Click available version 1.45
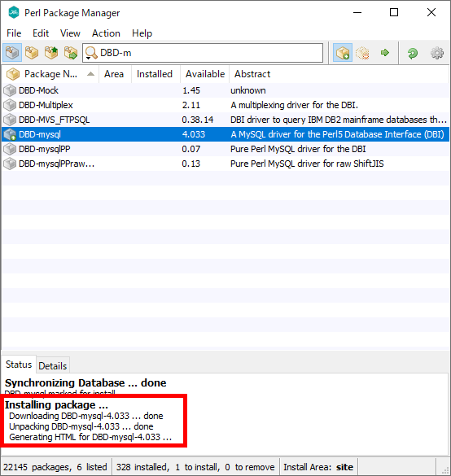Screen dimensions: 451x476 pos(191,90)
